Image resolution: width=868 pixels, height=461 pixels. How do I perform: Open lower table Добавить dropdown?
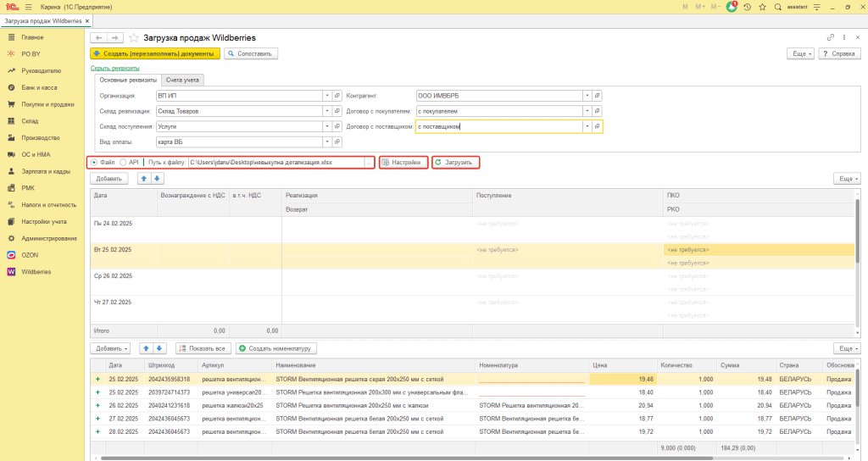tap(109, 348)
